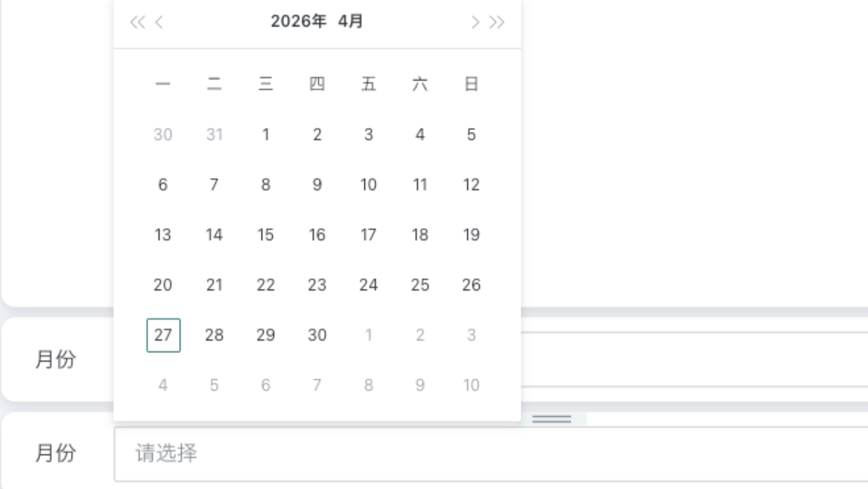Select the grayed-out March 30 cell
The width and height of the screenshot is (868, 489).
coord(163,134)
